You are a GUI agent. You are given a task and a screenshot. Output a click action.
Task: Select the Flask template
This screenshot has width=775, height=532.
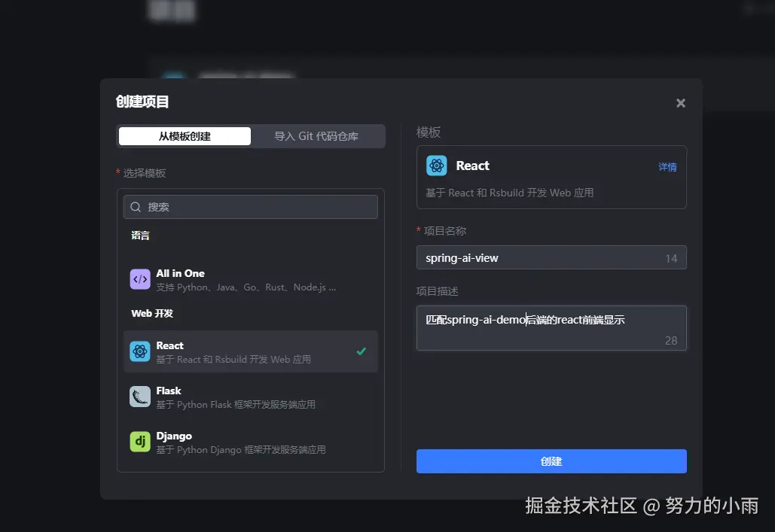point(251,397)
